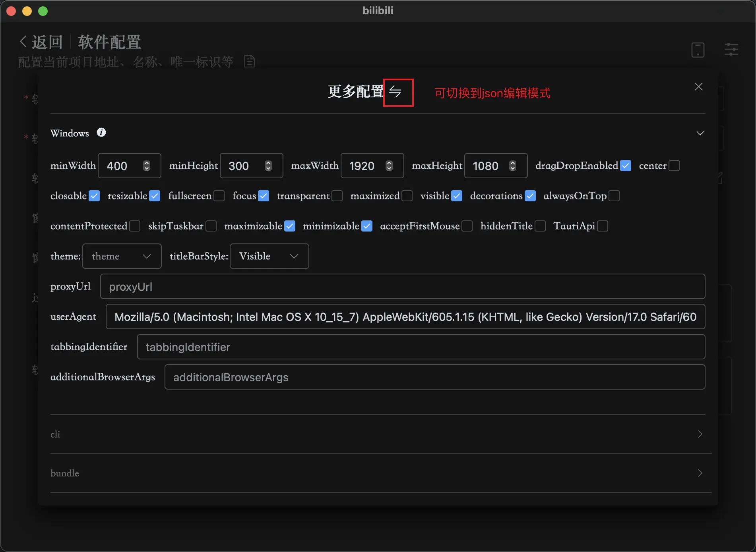
Task: Click the JSON edit mode switch icon
Action: tap(395, 92)
